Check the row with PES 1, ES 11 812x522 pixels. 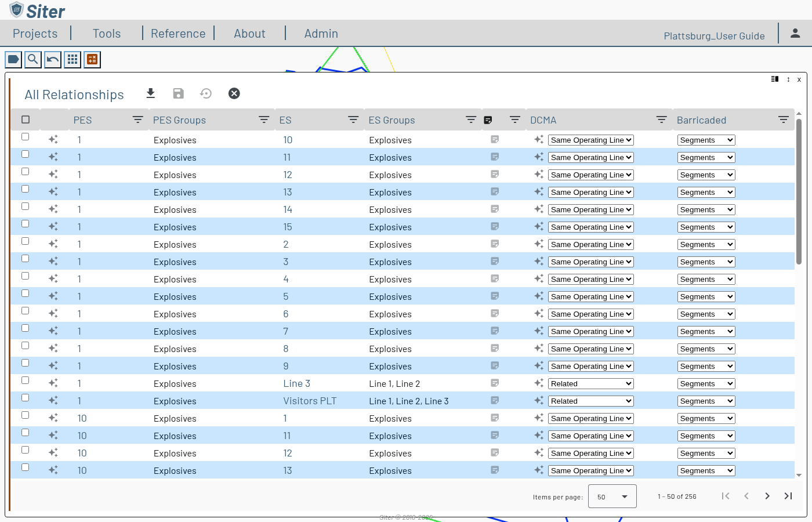click(x=25, y=154)
